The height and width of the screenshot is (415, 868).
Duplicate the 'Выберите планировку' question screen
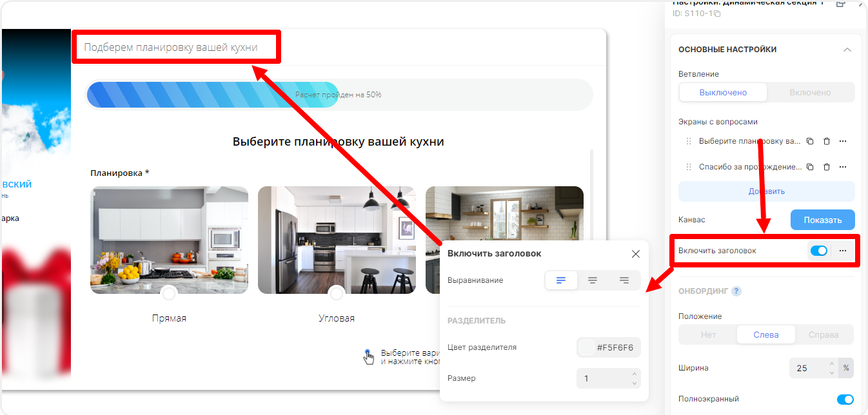coord(810,141)
